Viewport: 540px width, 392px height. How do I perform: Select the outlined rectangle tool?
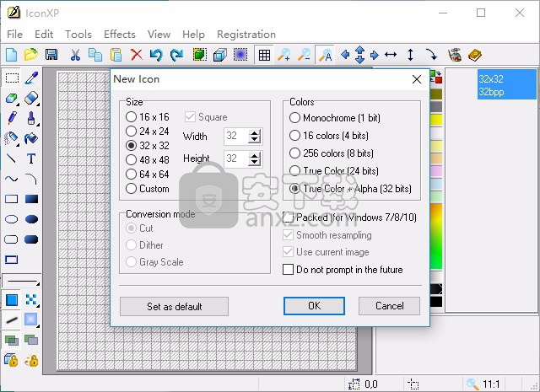click(x=12, y=199)
